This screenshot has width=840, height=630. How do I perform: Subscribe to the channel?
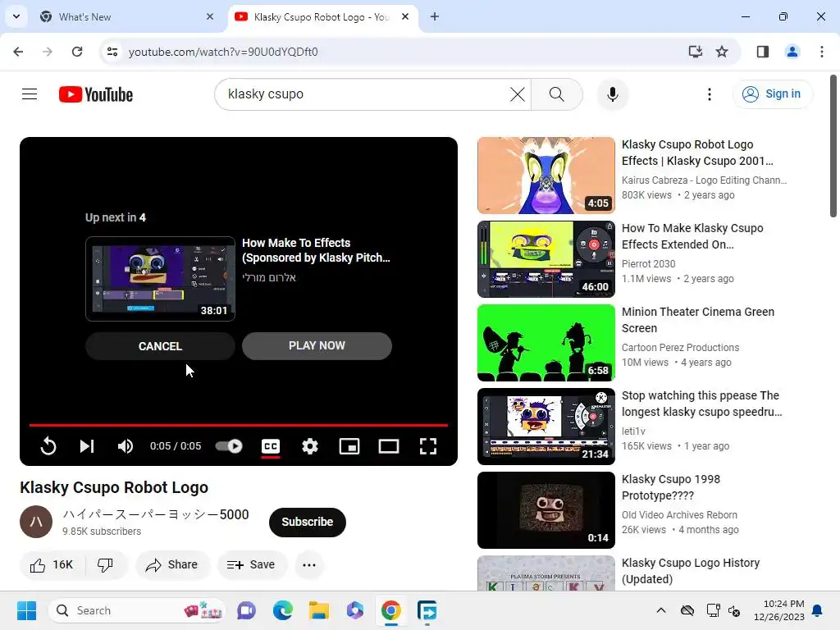[308, 522]
